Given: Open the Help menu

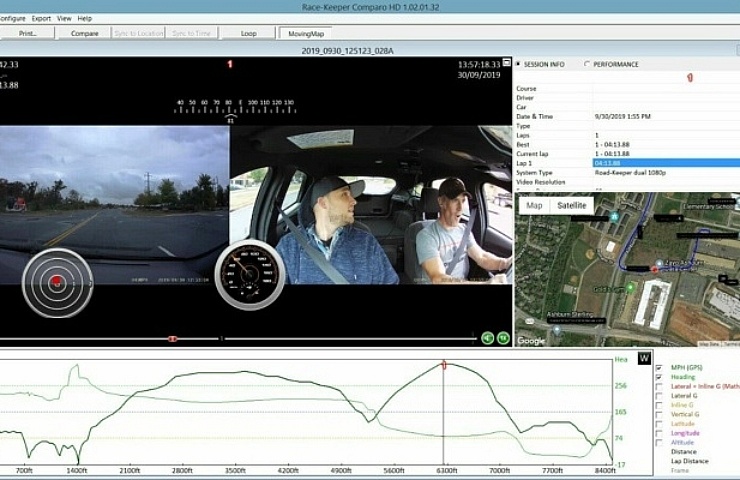Looking at the screenshot, I should pos(84,18).
